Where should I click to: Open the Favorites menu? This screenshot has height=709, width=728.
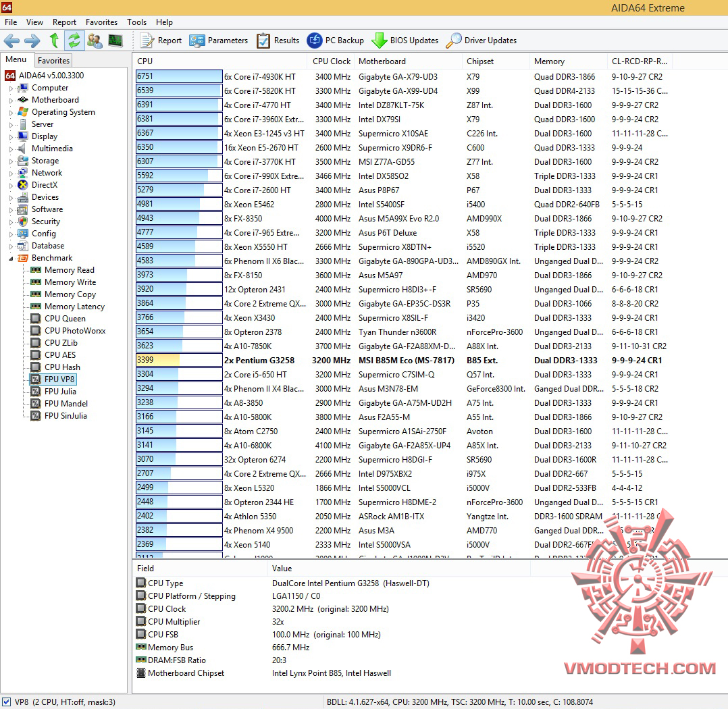[x=102, y=22]
